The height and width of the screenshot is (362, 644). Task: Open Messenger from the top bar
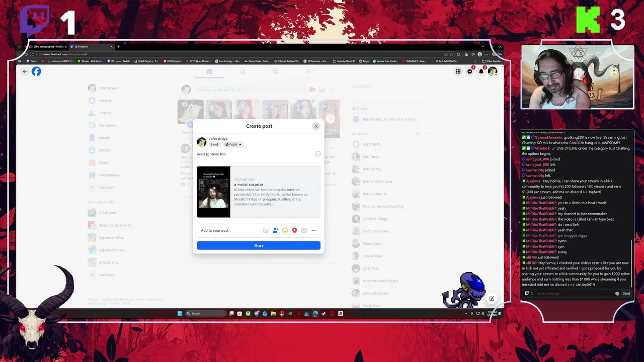point(470,71)
